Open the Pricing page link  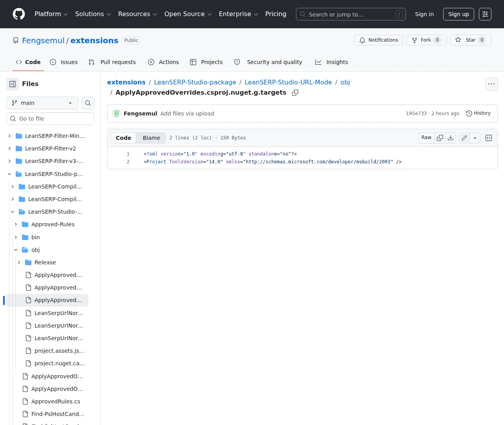276,14
